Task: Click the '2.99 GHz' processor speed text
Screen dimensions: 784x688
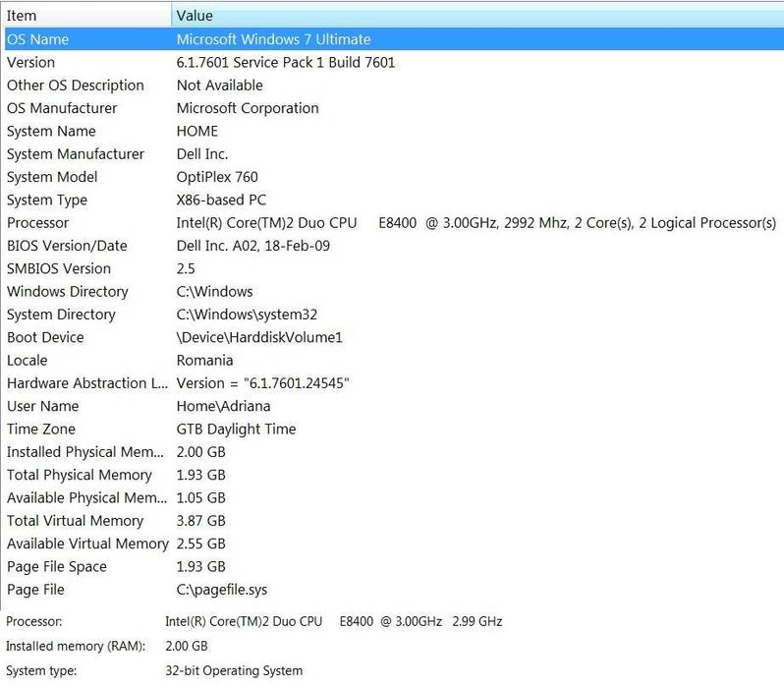Action: click(x=477, y=621)
